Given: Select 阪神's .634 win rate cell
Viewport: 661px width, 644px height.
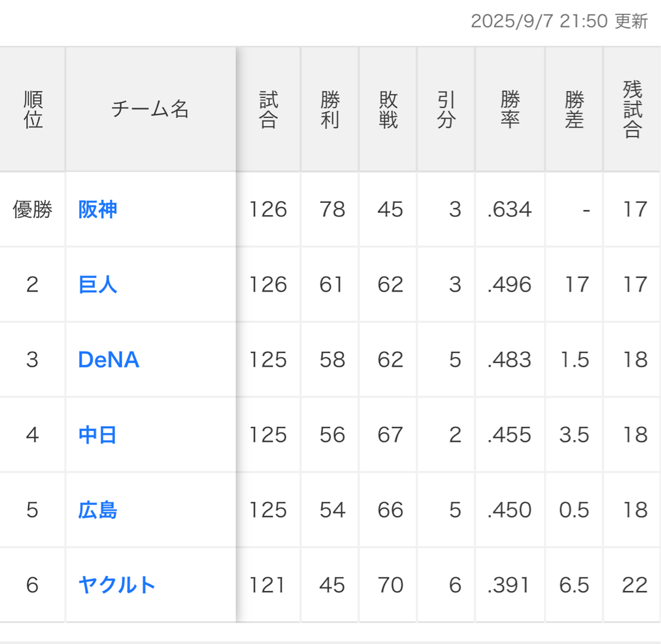Looking at the screenshot, I should (509, 210).
